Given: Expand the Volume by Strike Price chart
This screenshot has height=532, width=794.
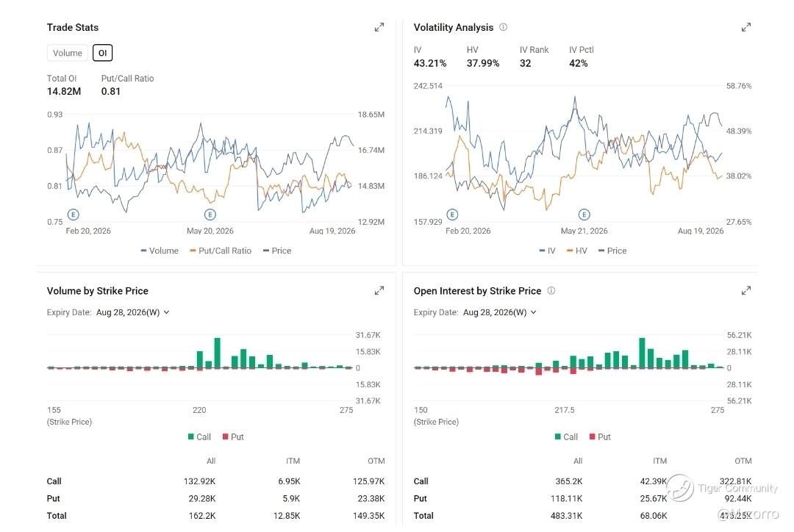Looking at the screenshot, I should 379,290.
